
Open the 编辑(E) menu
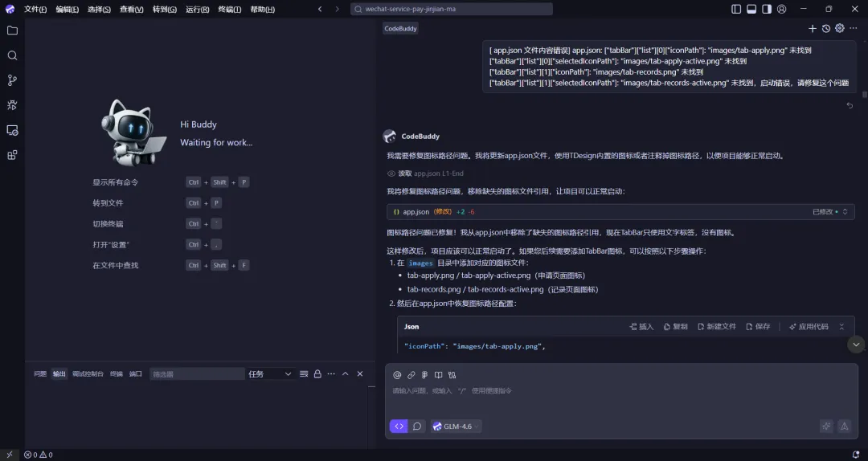pos(67,10)
